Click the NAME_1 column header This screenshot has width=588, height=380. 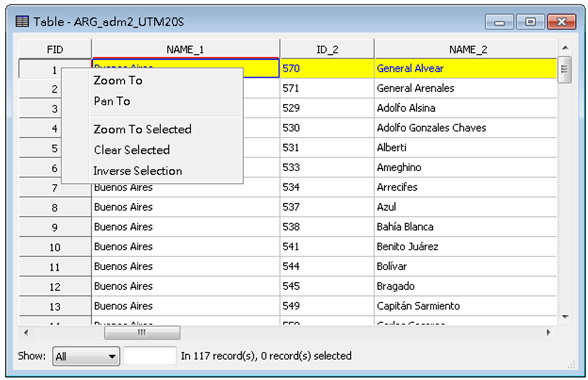click(185, 49)
